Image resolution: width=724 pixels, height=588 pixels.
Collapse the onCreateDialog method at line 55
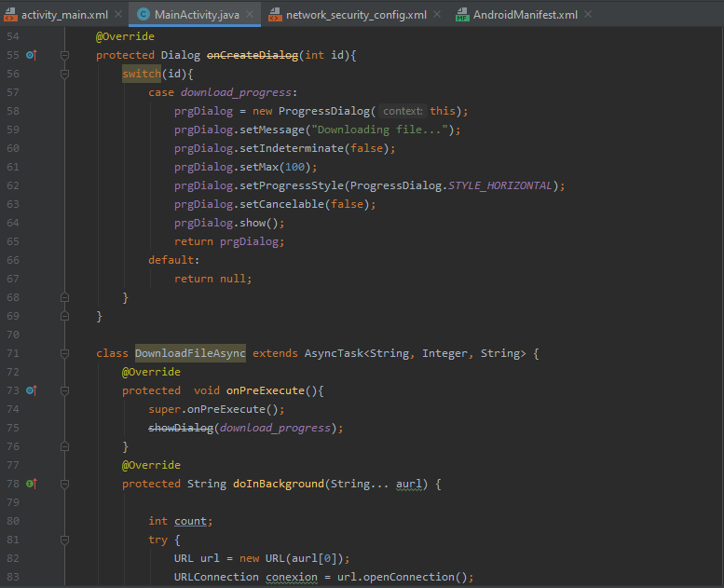point(64,55)
